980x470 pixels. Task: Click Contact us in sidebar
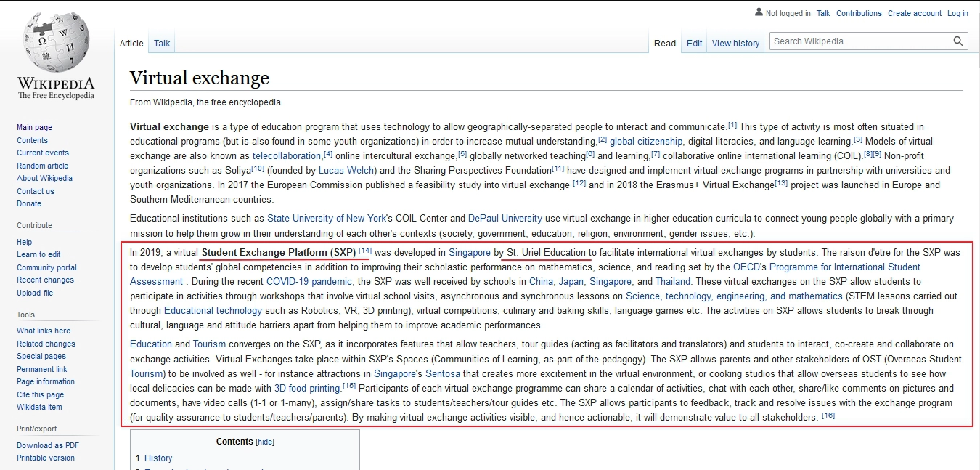point(36,192)
